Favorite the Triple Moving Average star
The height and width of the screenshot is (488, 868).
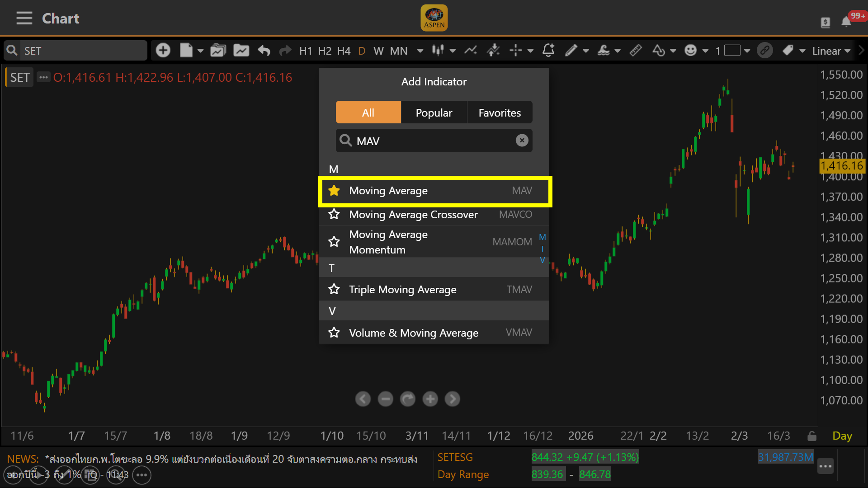click(334, 289)
